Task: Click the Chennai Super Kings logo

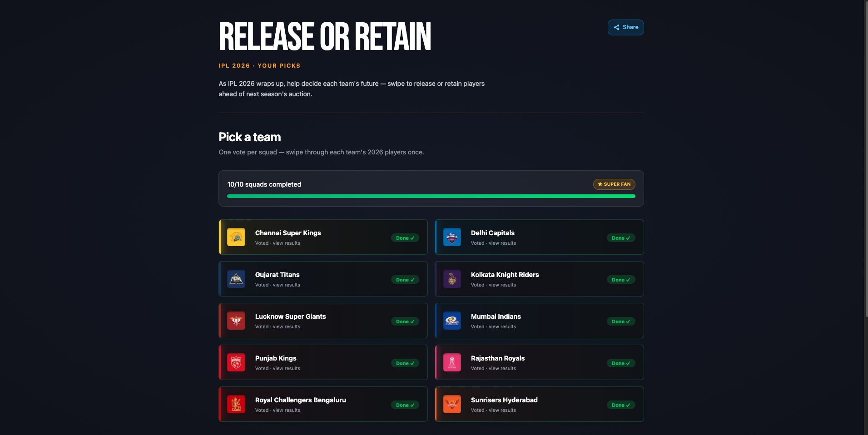Action: coord(236,237)
